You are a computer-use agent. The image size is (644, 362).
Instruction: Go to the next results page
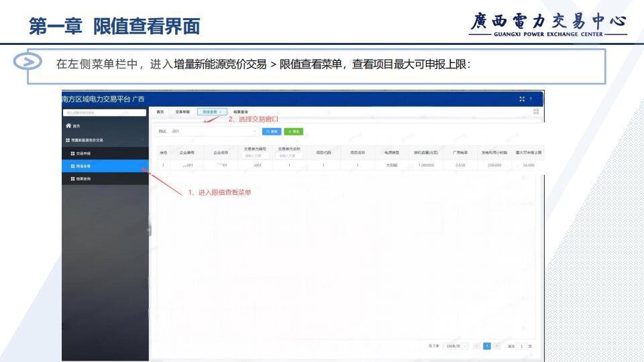coord(497,346)
